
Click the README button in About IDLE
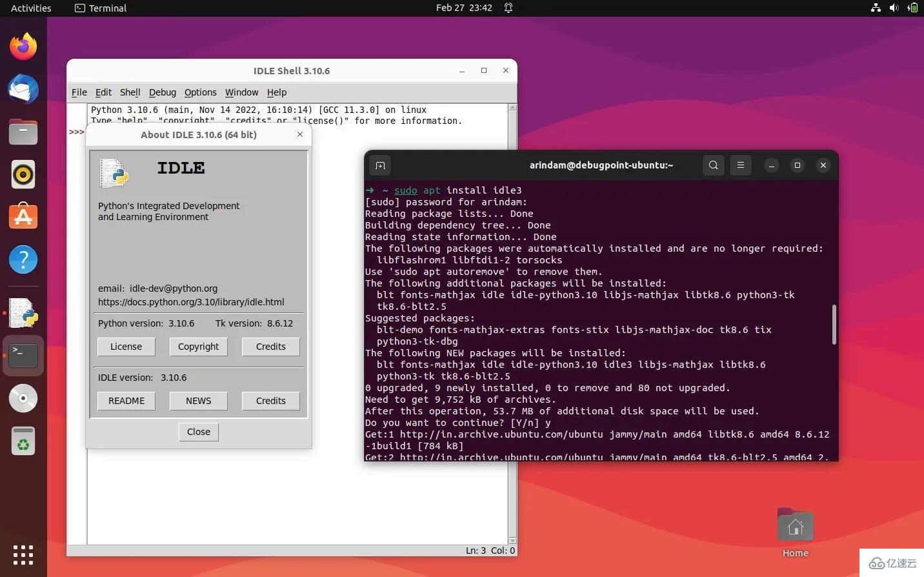pyautogui.click(x=126, y=400)
